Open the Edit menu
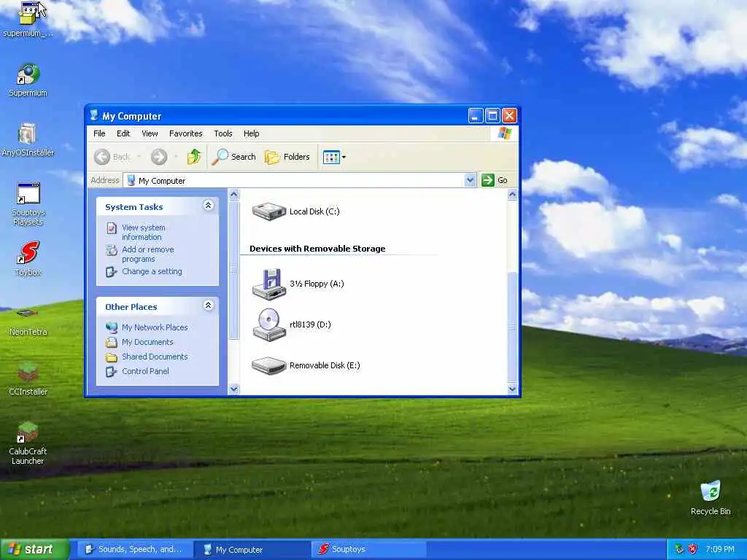 pos(123,133)
